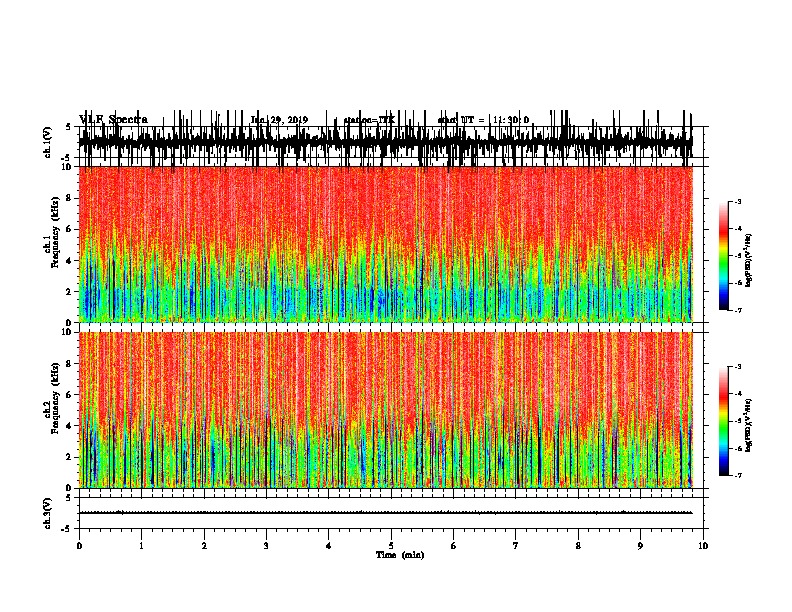Viewport: 792px width, 612px height.
Task: Click the 6 kHz tick on ch.1 spectrogram
Action: [x=69, y=230]
